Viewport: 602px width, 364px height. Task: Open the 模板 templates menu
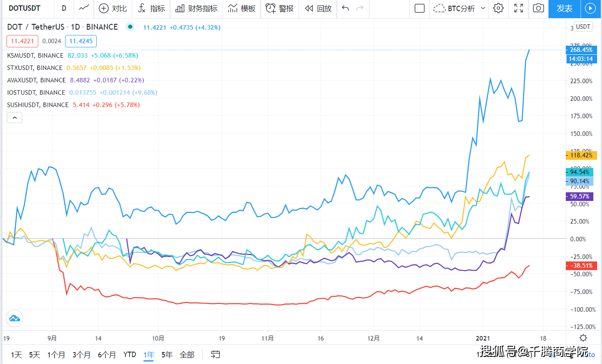coord(242,8)
